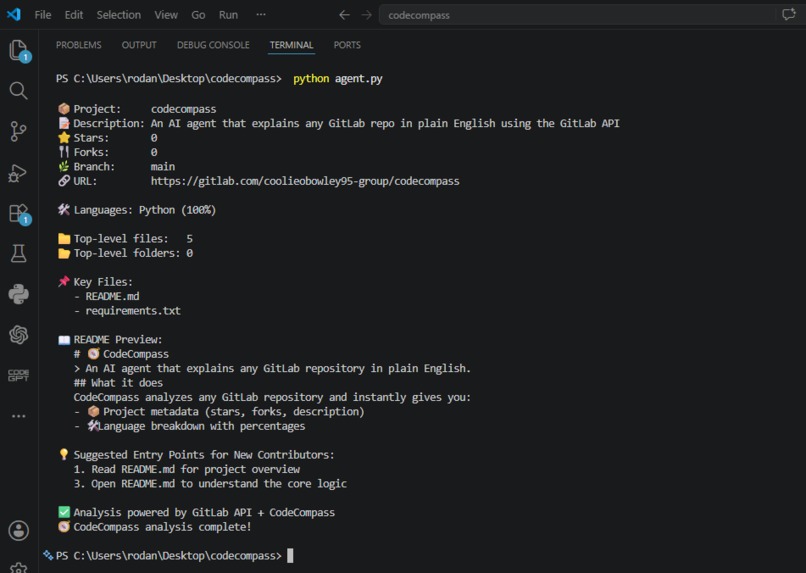Open the Go menu
Screen dimensions: 806x573
coord(198,15)
